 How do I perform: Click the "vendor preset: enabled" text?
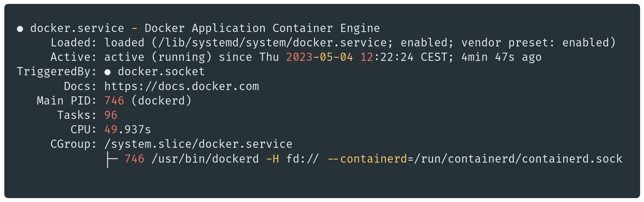[x=538, y=43]
